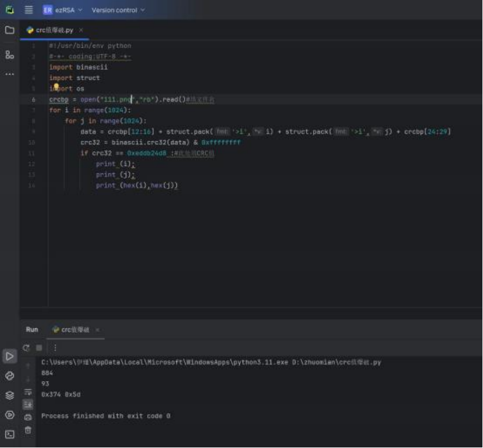
Task: Open the Services tool window
Action: coord(9,415)
